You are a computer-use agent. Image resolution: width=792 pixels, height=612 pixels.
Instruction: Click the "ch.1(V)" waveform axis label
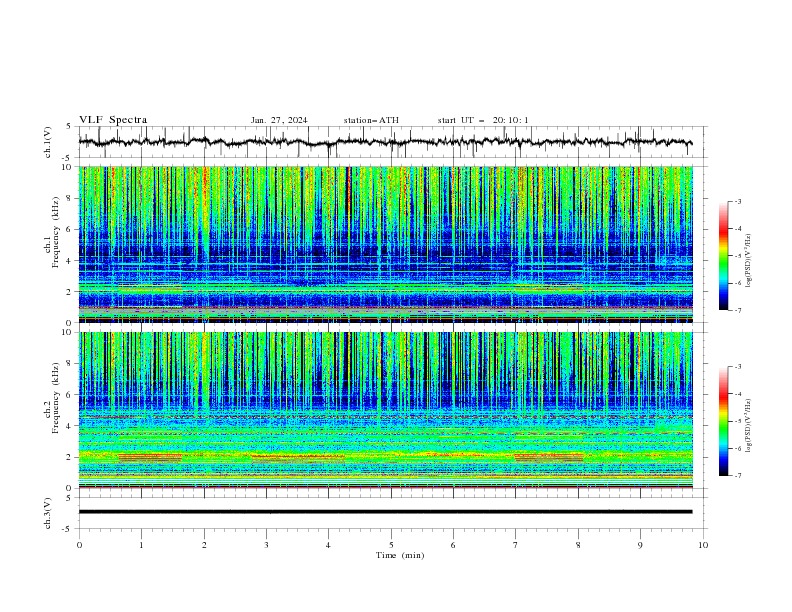[48, 142]
